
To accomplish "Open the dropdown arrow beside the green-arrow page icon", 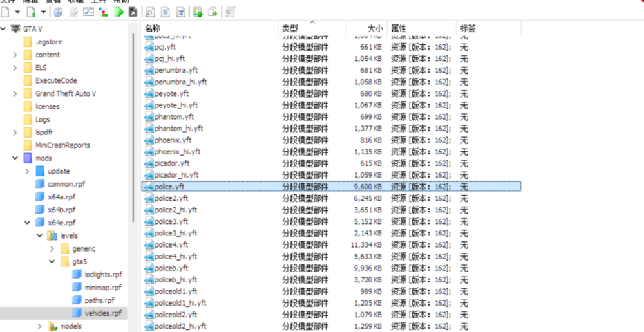I will coord(44,12).
